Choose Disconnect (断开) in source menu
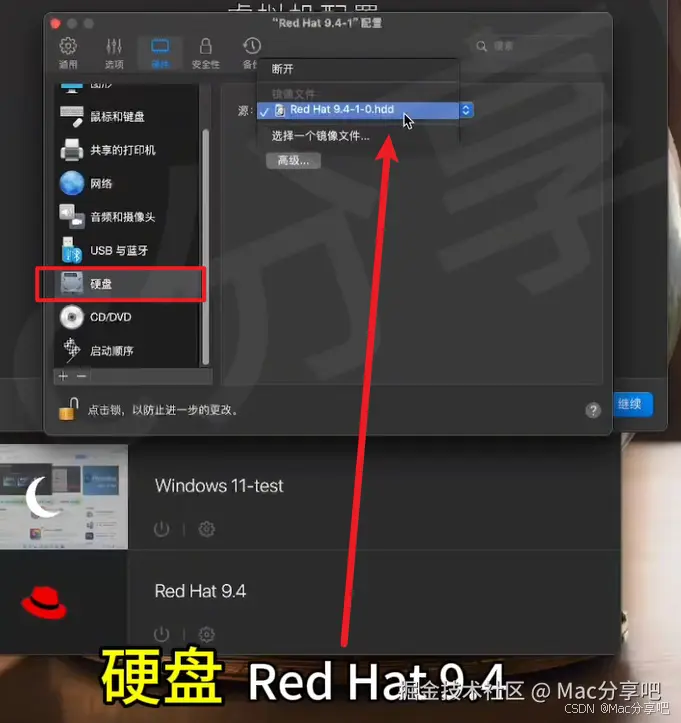The width and height of the screenshot is (681, 723). (x=358, y=69)
